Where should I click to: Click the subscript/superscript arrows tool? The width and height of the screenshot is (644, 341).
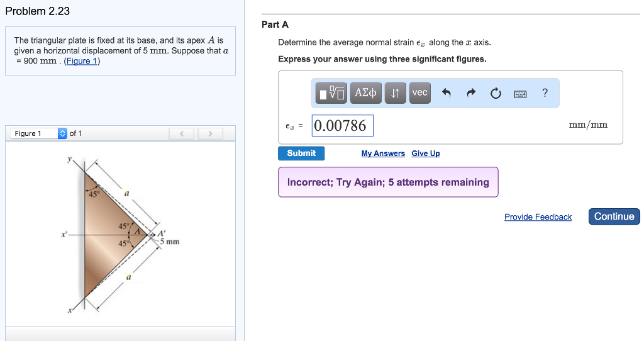pyautogui.click(x=395, y=93)
